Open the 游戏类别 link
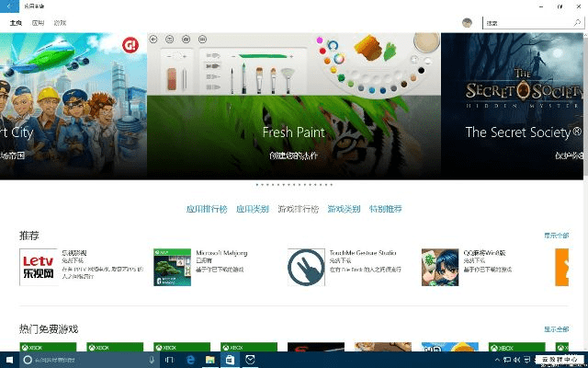Image resolution: width=588 pixels, height=368 pixels. 344,210
